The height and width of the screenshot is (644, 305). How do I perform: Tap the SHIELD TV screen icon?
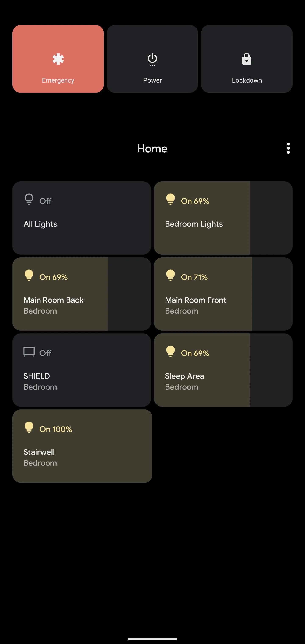pos(29,352)
